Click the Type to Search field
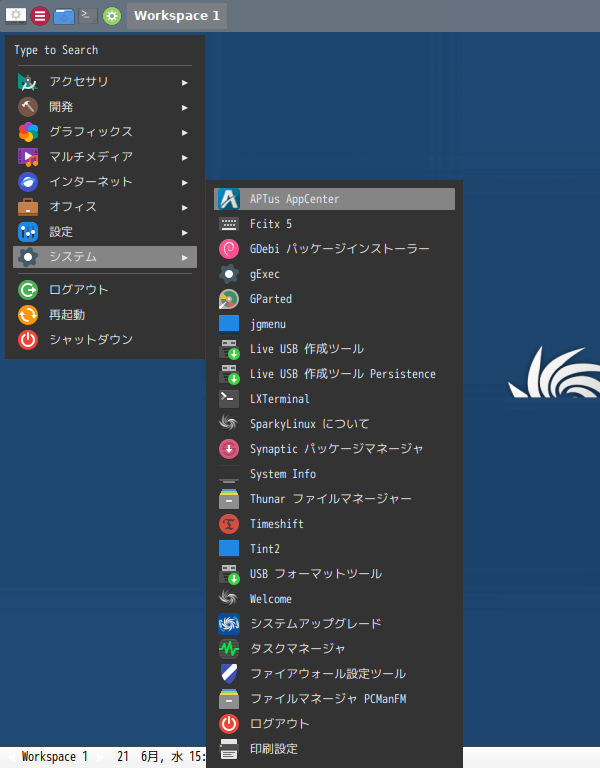600x768 pixels. click(105, 50)
